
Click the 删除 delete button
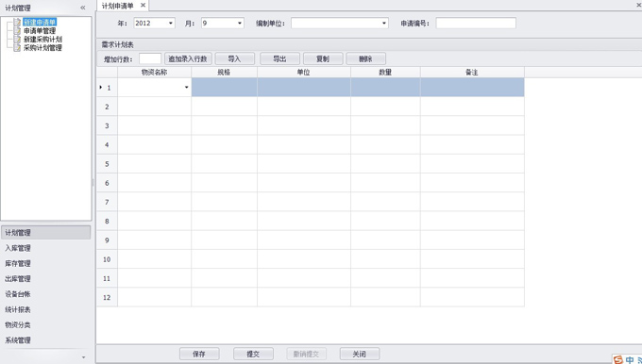(x=365, y=58)
